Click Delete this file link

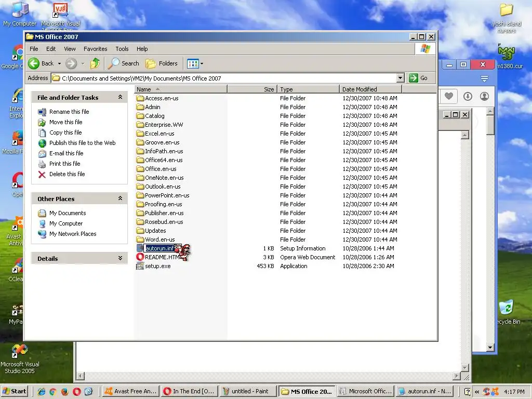point(67,174)
